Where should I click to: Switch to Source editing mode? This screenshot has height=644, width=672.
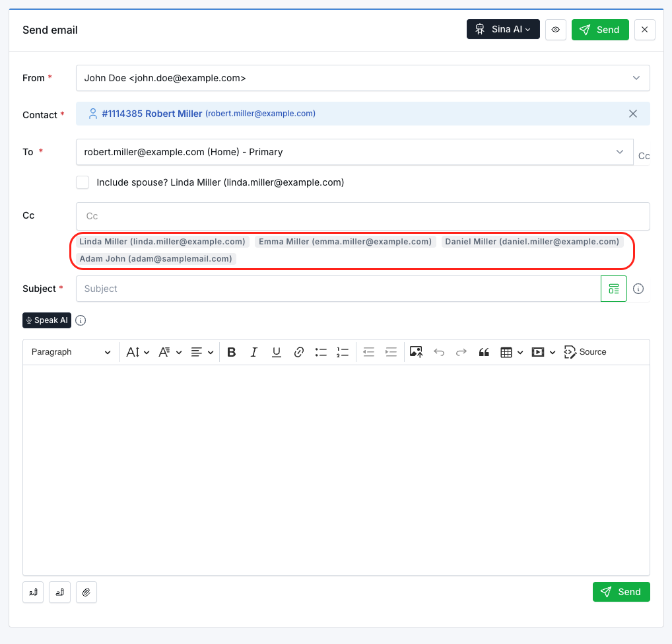(585, 352)
